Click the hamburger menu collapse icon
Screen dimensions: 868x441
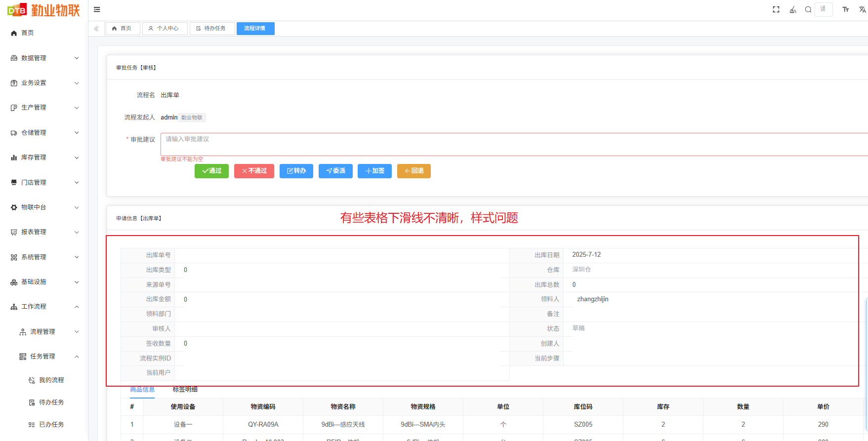(x=97, y=9)
